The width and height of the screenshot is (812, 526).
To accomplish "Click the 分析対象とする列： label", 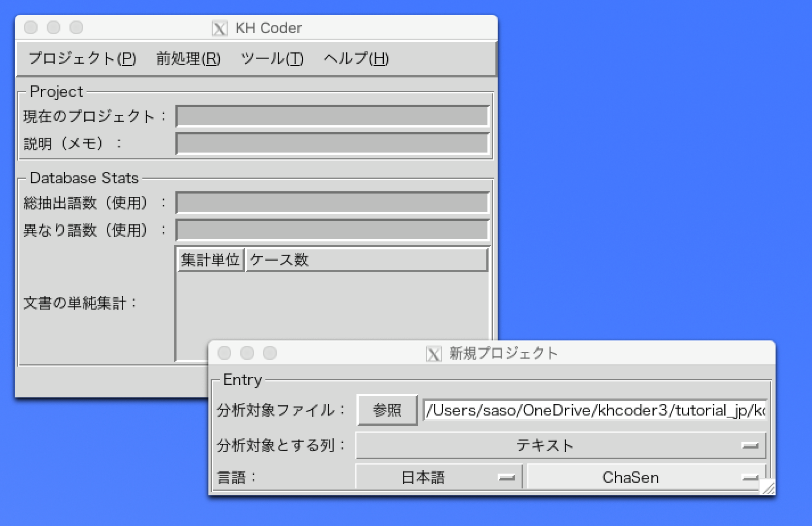I will tap(281, 445).
